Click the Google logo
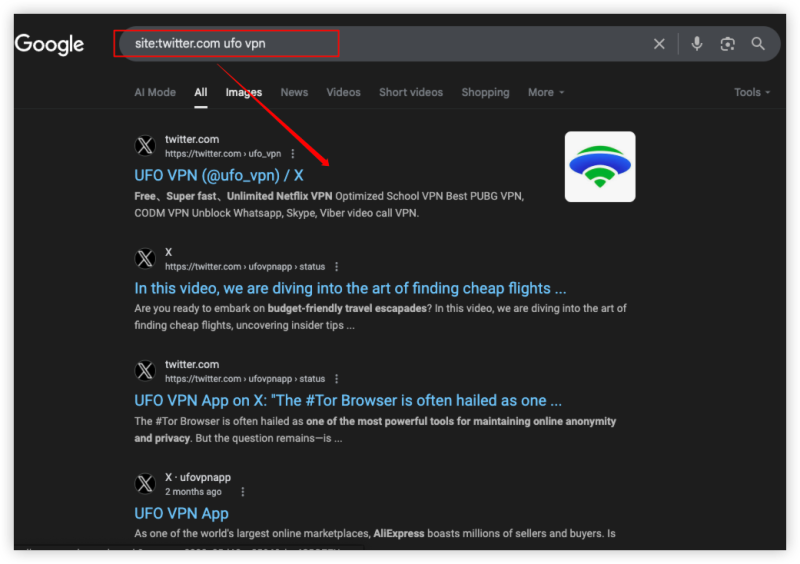Screen dimensions: 800x564 click(x=49, y=44)
